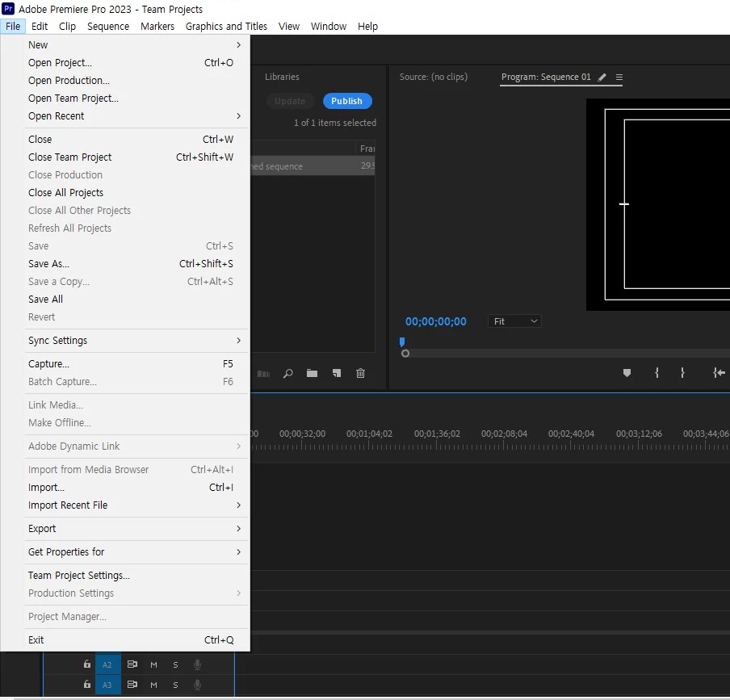The height and width of the screenshot is (700, 730).
Task: Switch to Source: (no clips) tab
Action: [x=434, y=77]
